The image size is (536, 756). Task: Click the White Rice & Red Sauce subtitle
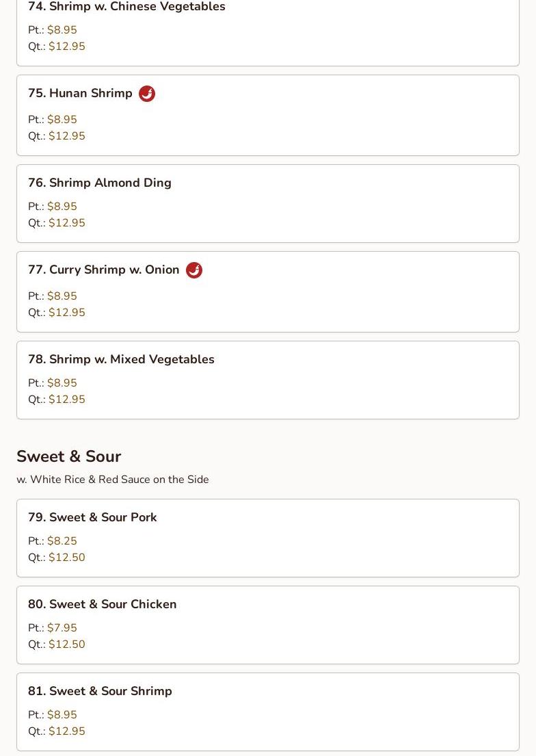(113, 479)
